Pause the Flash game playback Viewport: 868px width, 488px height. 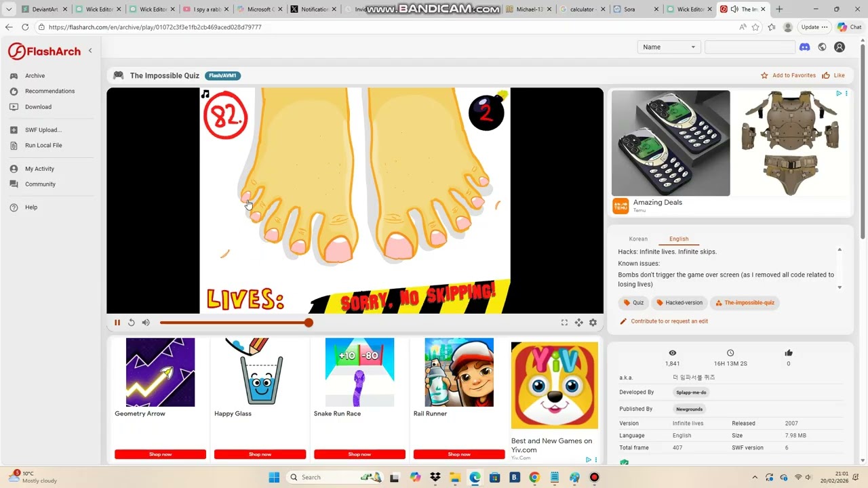pos(117,323)
